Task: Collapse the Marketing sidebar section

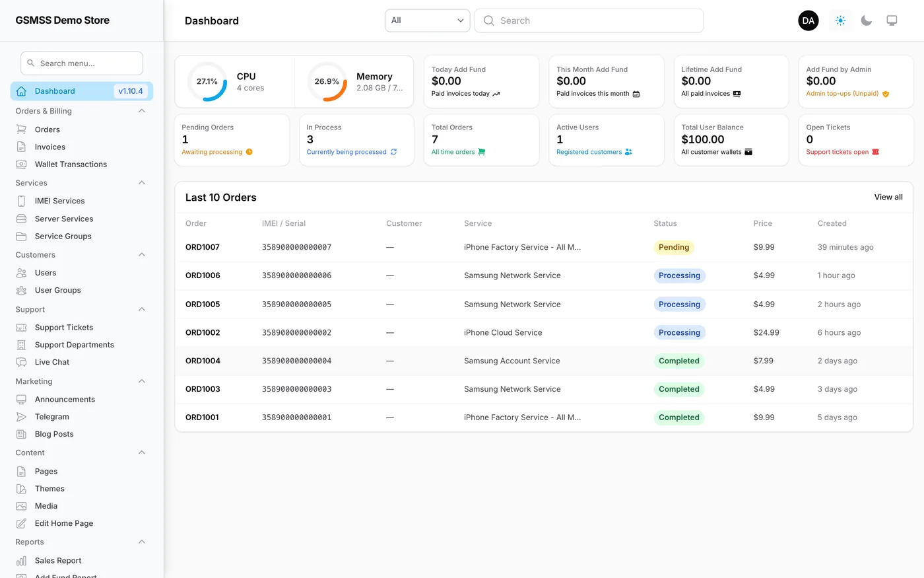Action: (142, 381)
